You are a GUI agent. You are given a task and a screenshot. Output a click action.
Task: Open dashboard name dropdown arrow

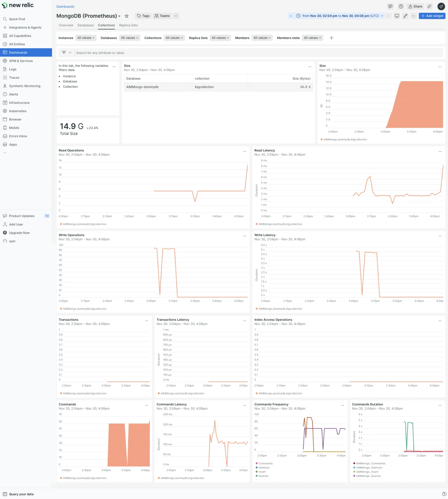tap(119, 16)
